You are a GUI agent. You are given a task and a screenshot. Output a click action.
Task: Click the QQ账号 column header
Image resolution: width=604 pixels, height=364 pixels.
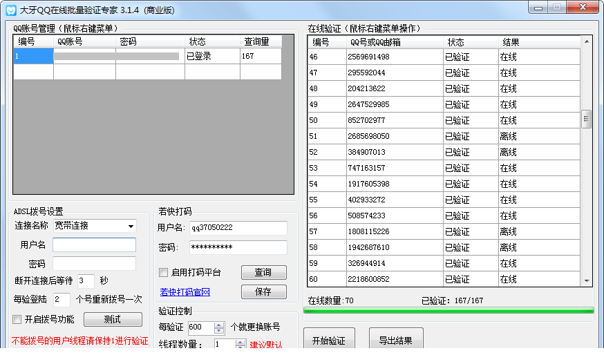click(84, 41)
